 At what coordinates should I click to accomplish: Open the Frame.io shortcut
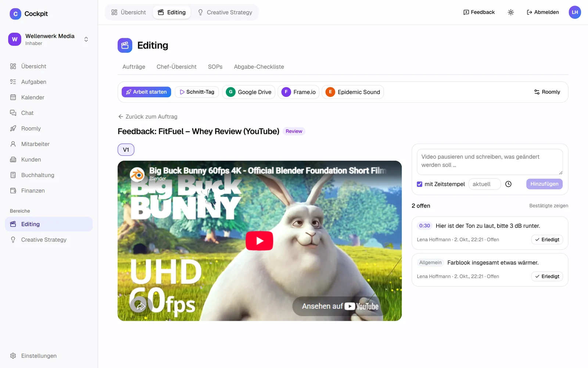(298, 92)
